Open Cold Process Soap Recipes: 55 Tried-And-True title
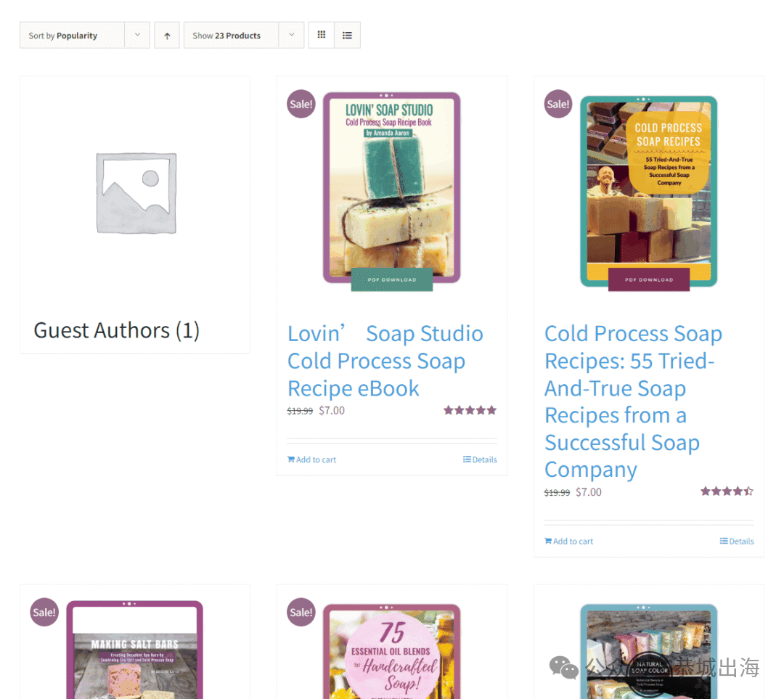The height and width of the screenshot is (699, 784). (x=634, y=401)
